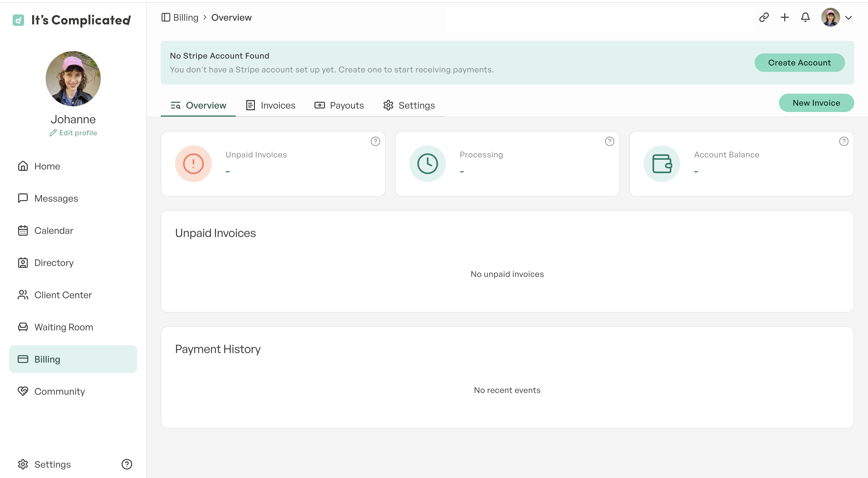Click the clock icon on Processing card

[427, 164]
